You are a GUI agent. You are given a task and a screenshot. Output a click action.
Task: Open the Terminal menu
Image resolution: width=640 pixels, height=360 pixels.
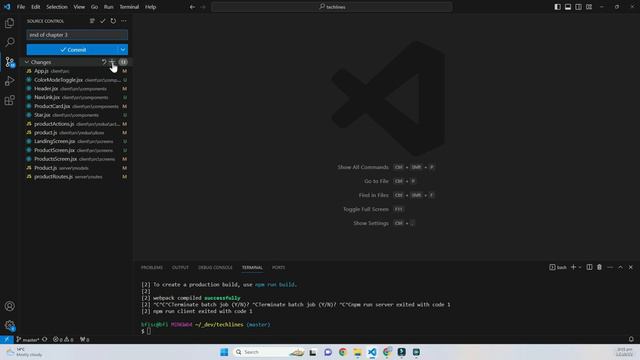pyautogui.click(x=129, y=7)
